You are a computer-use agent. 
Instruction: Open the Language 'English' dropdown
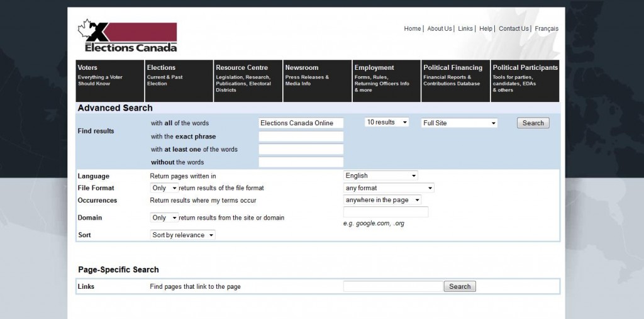point(380,176)
